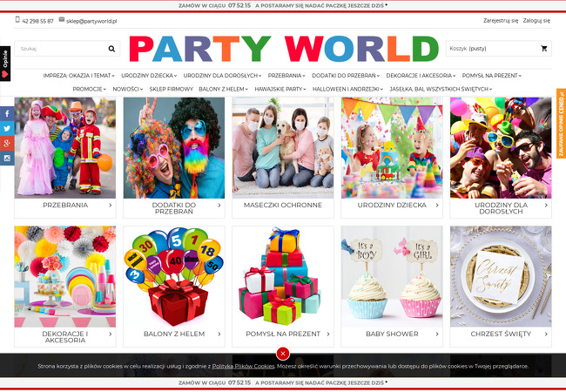Click the 42 298 55 87 phone number
This screenshot has width=566, height=392.
pyautogui.click(x=38, y=21)
